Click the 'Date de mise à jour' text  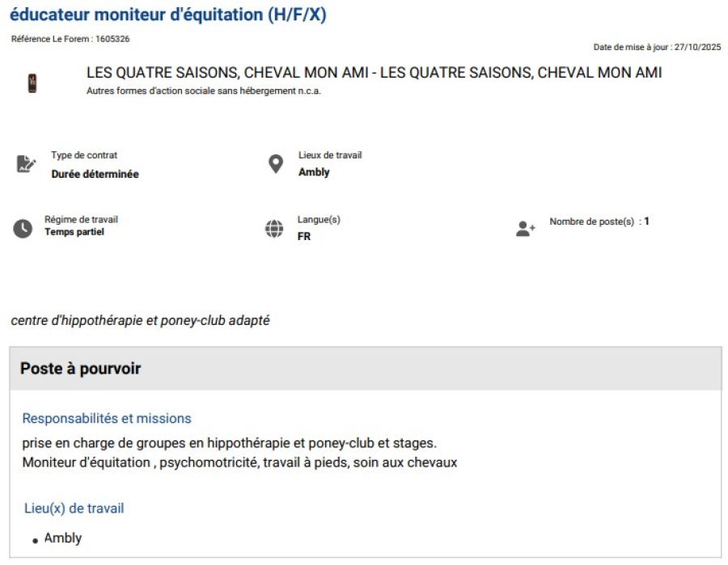pyautogui.click(x=656, y=47)
